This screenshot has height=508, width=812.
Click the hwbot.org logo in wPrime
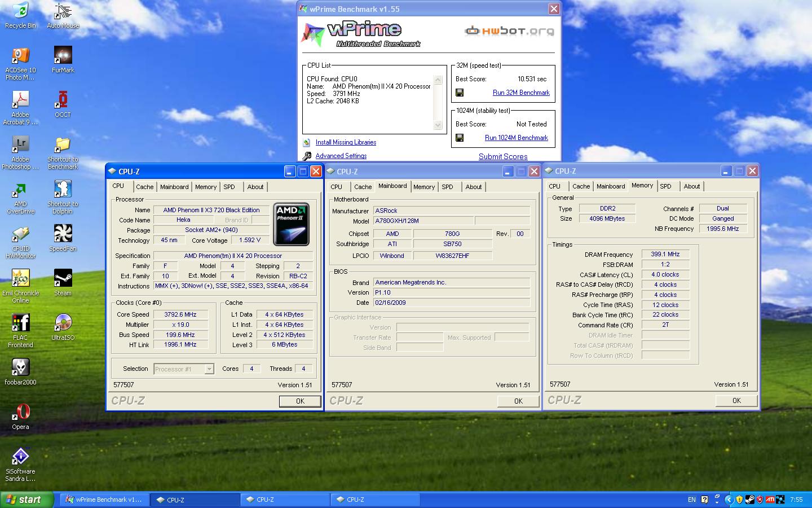509,30
